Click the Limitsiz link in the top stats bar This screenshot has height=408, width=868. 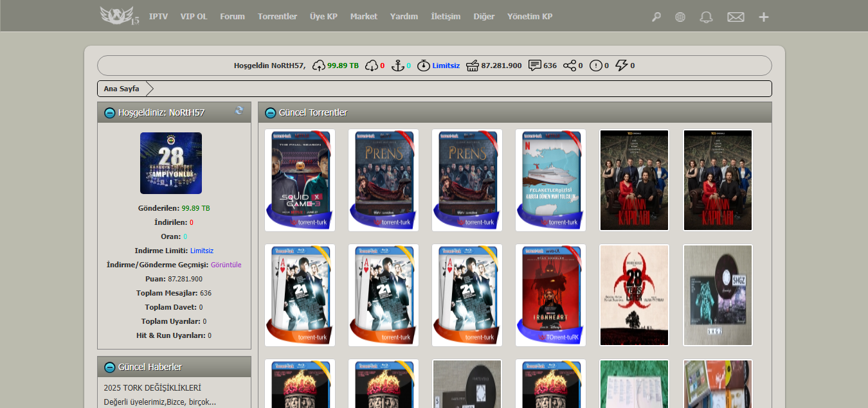(x=446, y=66)
